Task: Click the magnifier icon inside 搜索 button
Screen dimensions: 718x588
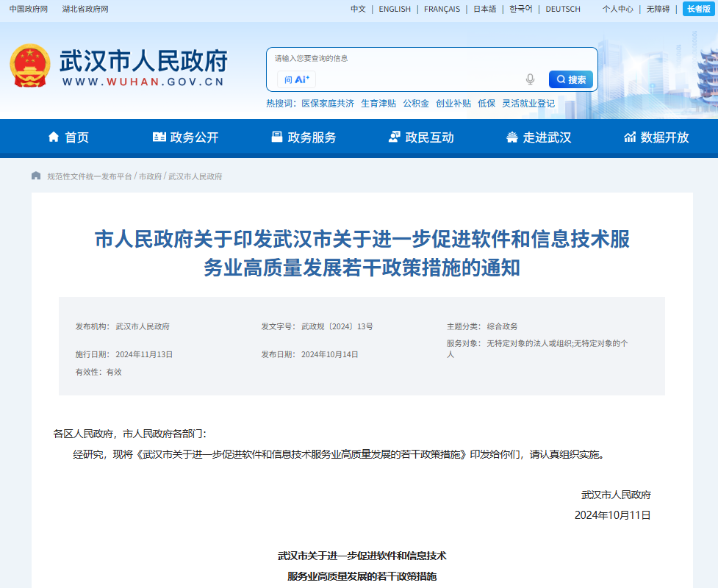Action: point(561,79)
